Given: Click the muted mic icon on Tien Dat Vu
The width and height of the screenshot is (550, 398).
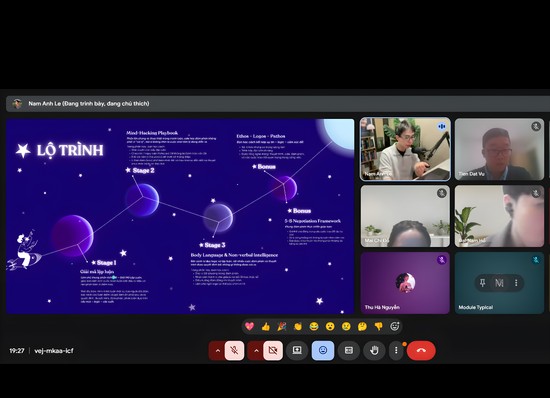Looking at the screenshot, I should 536,126.
